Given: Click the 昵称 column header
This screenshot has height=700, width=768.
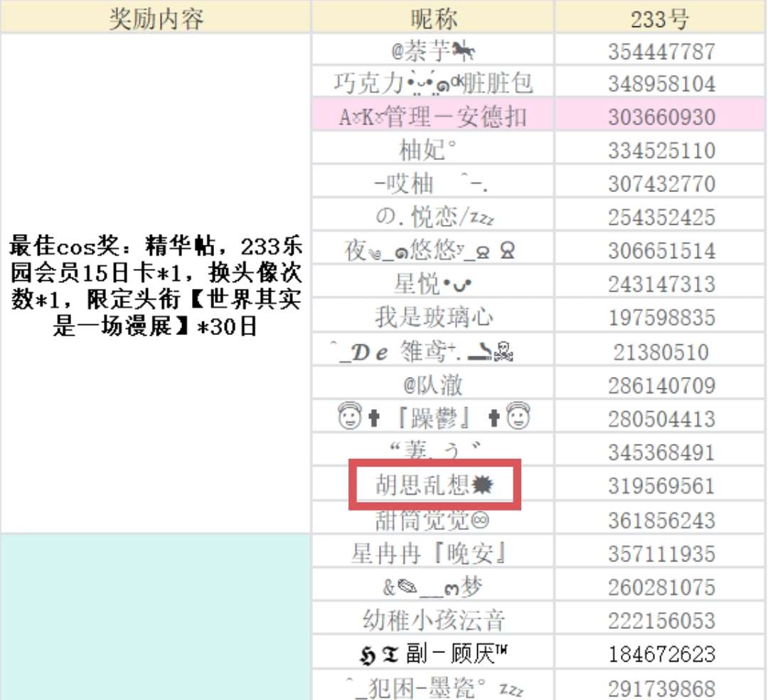Looking at the screenshot, I should 433,18.
